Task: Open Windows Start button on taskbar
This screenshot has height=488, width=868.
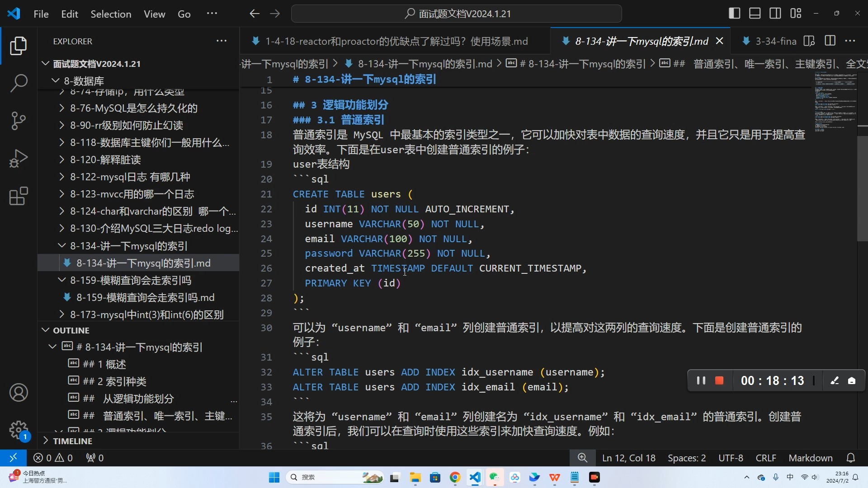Action: click(x=274, y=477)
